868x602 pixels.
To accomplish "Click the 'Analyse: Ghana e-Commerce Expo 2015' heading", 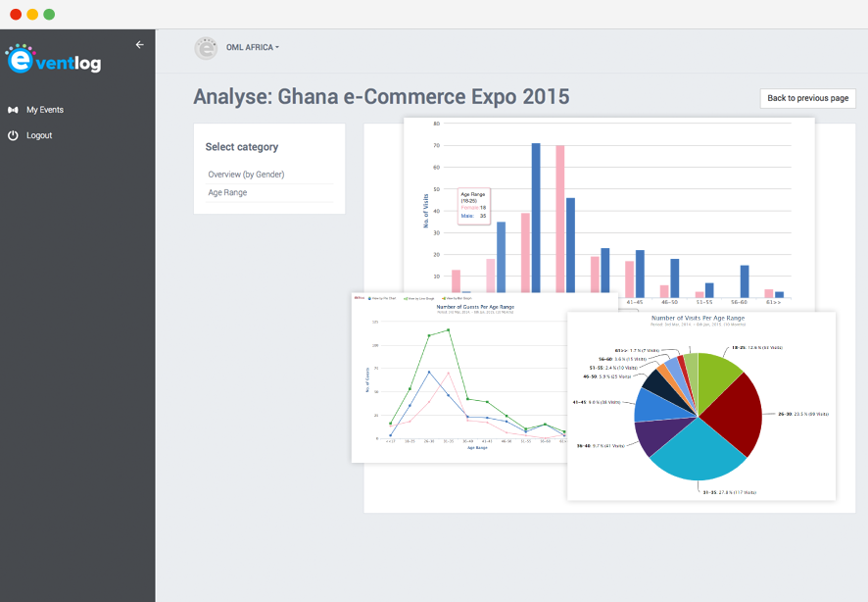I will pyautogui.click(x=381, y=97).
